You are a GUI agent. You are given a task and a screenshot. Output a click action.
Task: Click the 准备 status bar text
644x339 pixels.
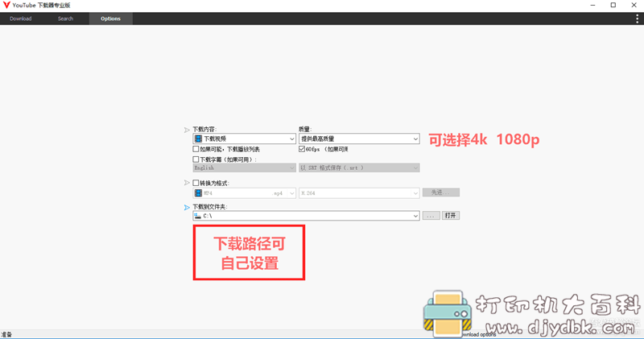click(x=6, y=334)
